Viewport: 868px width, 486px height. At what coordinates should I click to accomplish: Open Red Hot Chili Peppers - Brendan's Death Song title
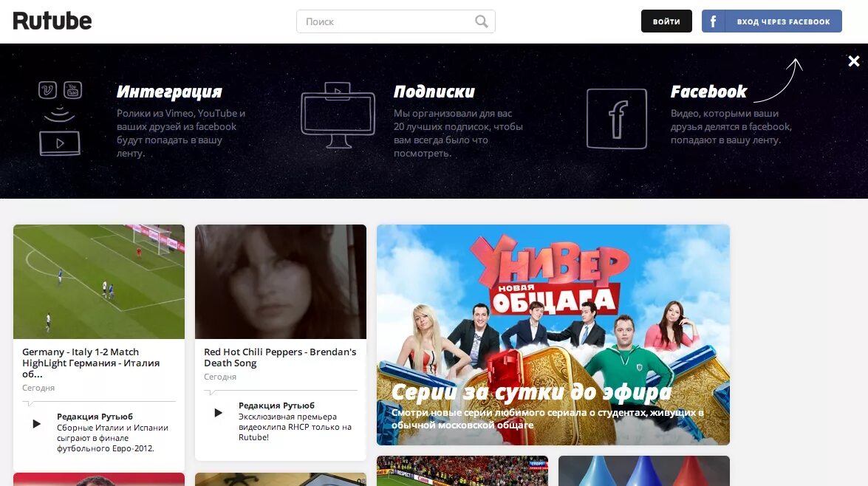pyautogui.click(x=280, y=357)
